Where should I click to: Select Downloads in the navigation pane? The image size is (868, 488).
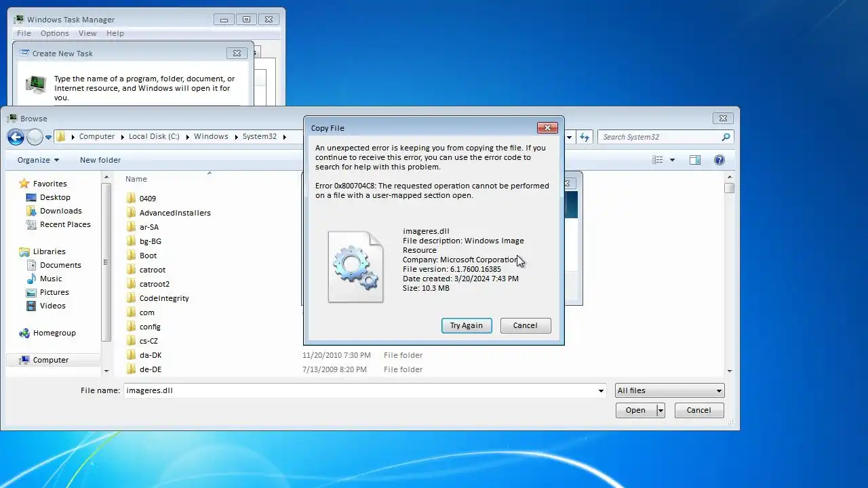[60, 211]
